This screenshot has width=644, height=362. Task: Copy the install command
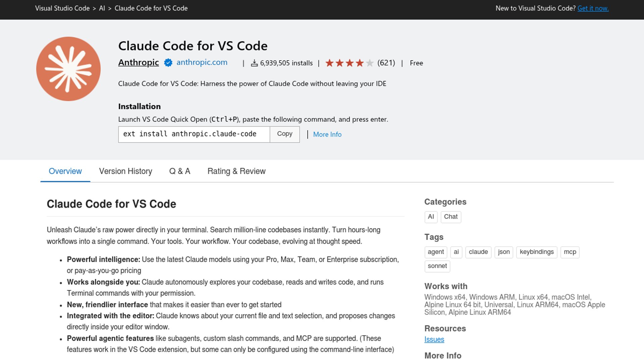[x=284, y=134]
